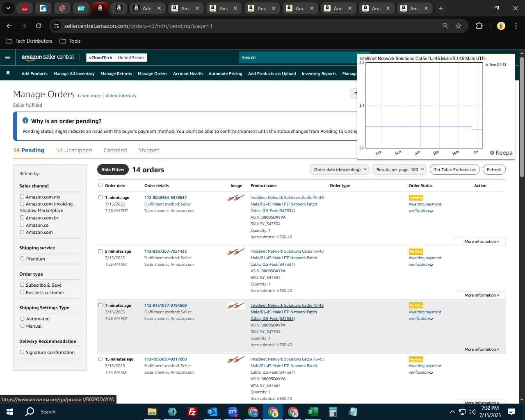
Task: Click the Hide Filters button
Action: coord(113,169)
